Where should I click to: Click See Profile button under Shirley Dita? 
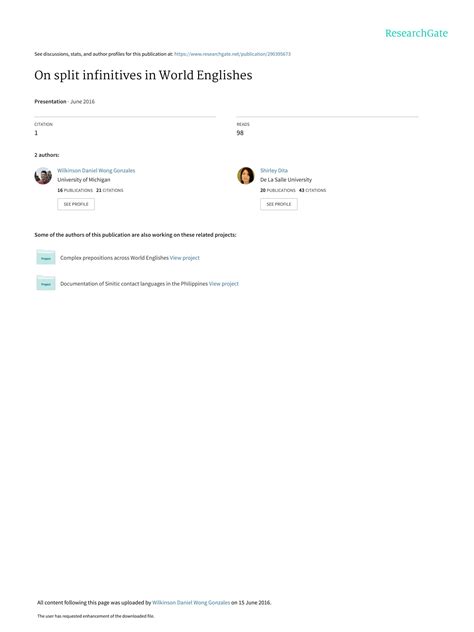click(279, 204)
